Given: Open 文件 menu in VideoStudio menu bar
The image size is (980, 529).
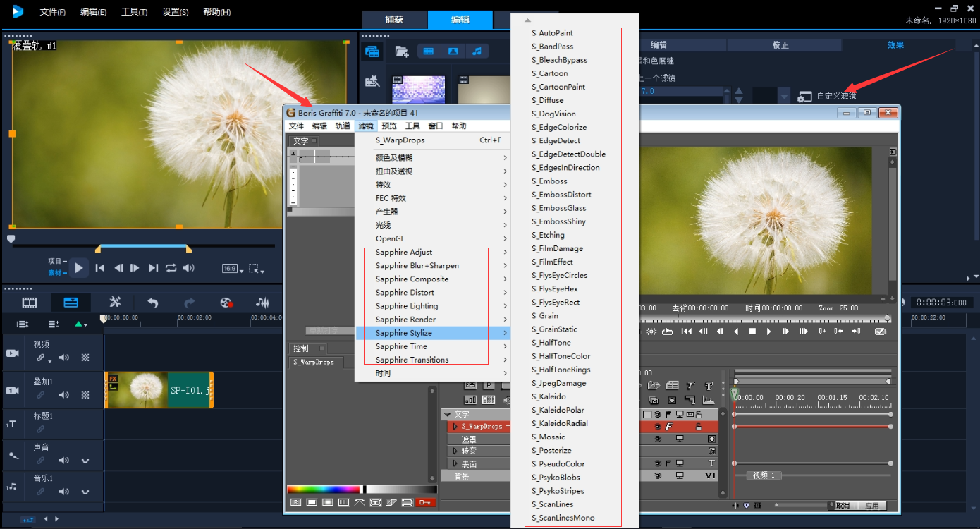Looking at the screenshot, I should point(52,12).
